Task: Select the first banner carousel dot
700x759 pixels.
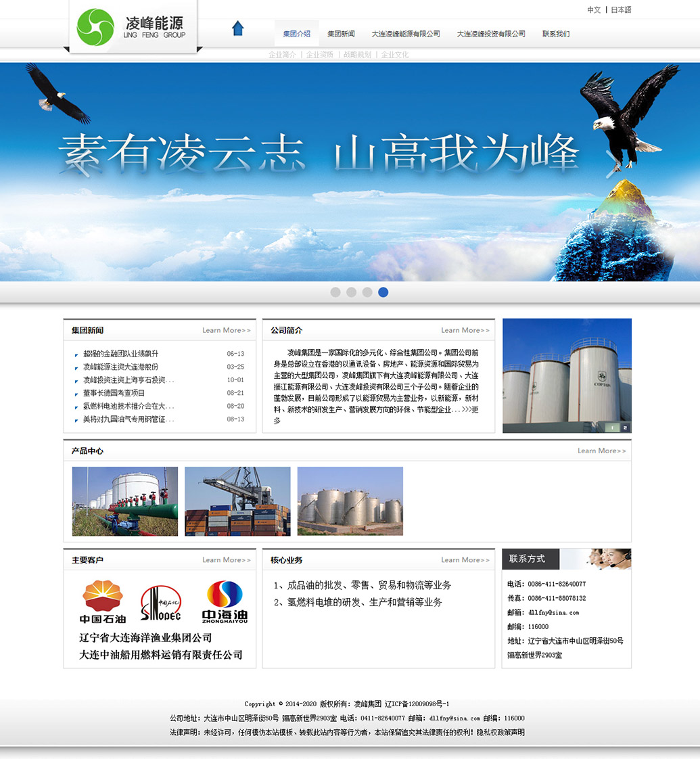Action: pos(335,292)
